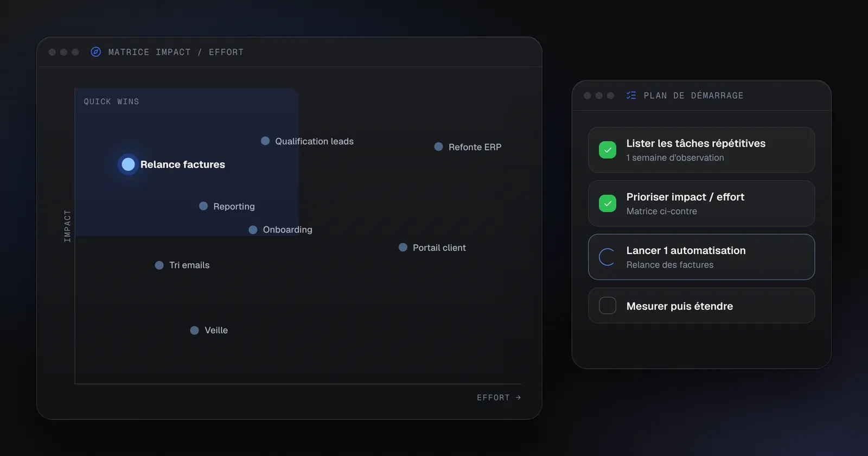Click the Portail client label

439,248
